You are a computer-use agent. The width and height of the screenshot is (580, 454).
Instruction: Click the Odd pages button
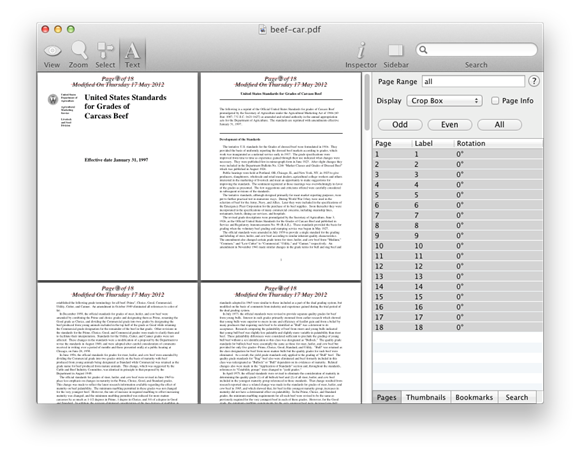pos(400,125)
